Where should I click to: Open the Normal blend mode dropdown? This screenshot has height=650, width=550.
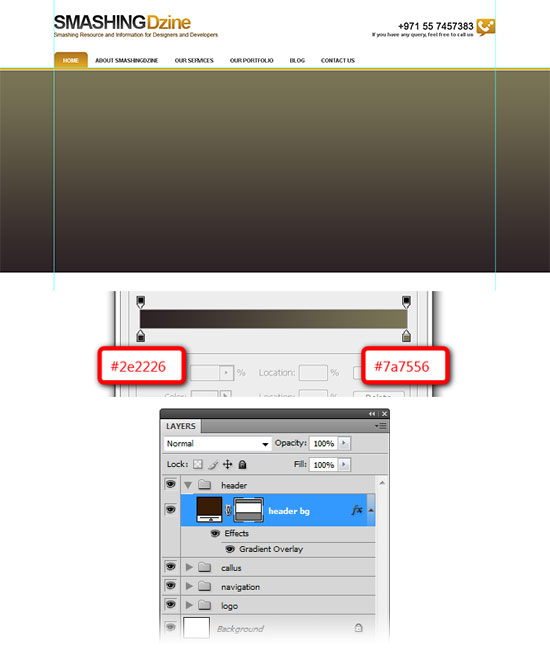tap(218, 444)
